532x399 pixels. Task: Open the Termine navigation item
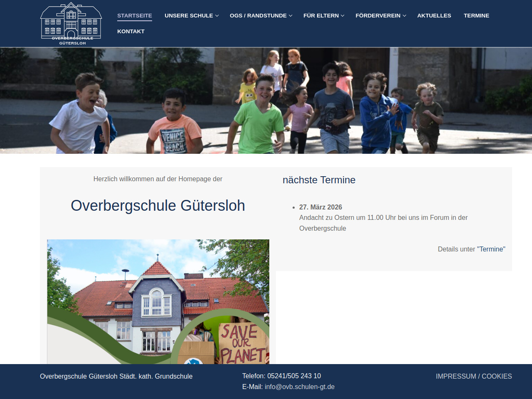[476, 15]
